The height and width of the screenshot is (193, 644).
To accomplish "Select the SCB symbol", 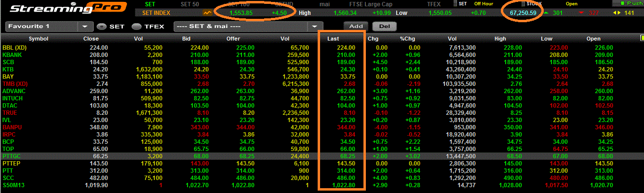I will [x=8, y=62].
